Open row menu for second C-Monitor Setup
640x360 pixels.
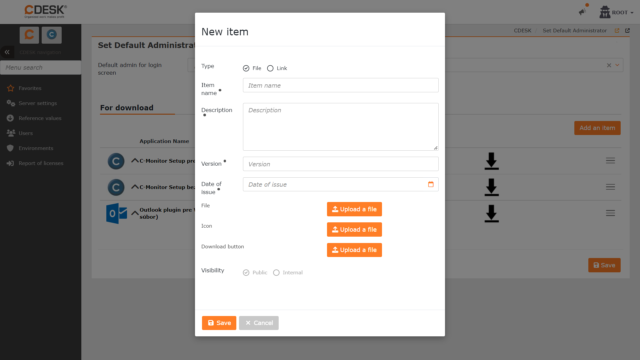pyautogui.click(x=610, y=187)
